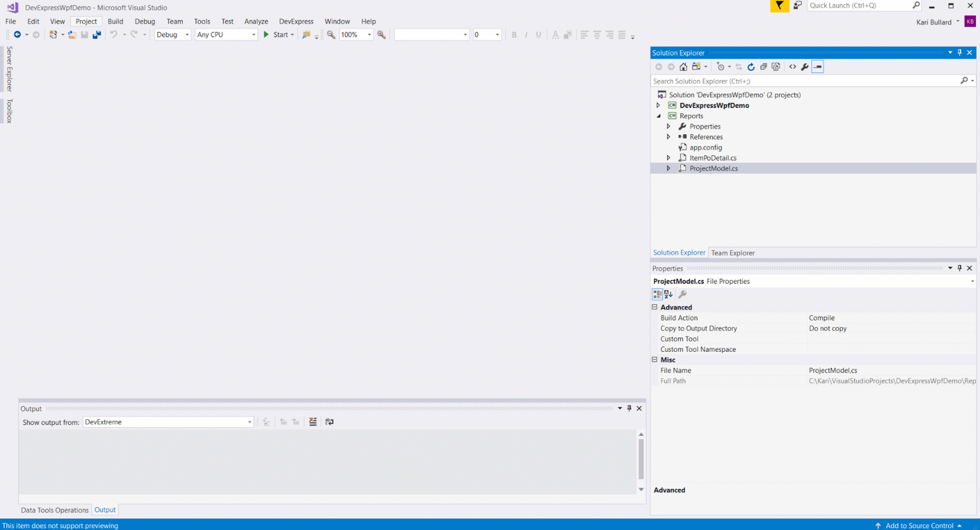This screenshot has height=530, width=980.
Task: Pin the Properties panel
Action: [959, 268]
